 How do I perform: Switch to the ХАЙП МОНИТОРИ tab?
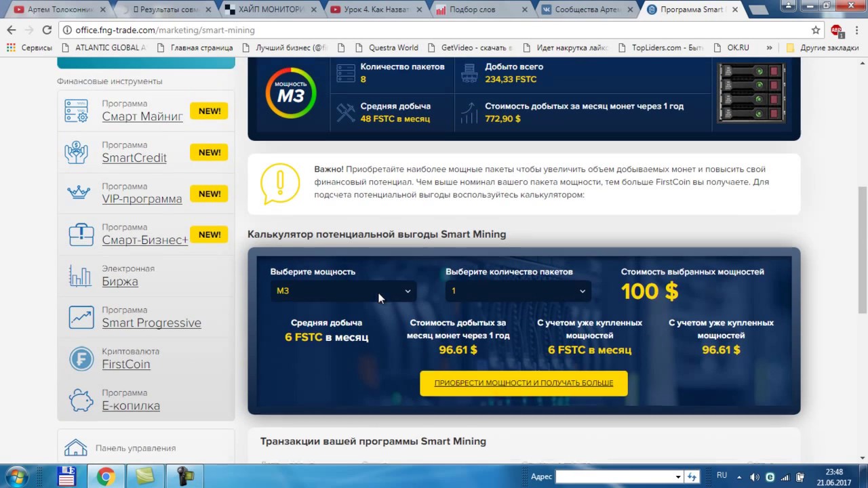[x=271, y=9]
